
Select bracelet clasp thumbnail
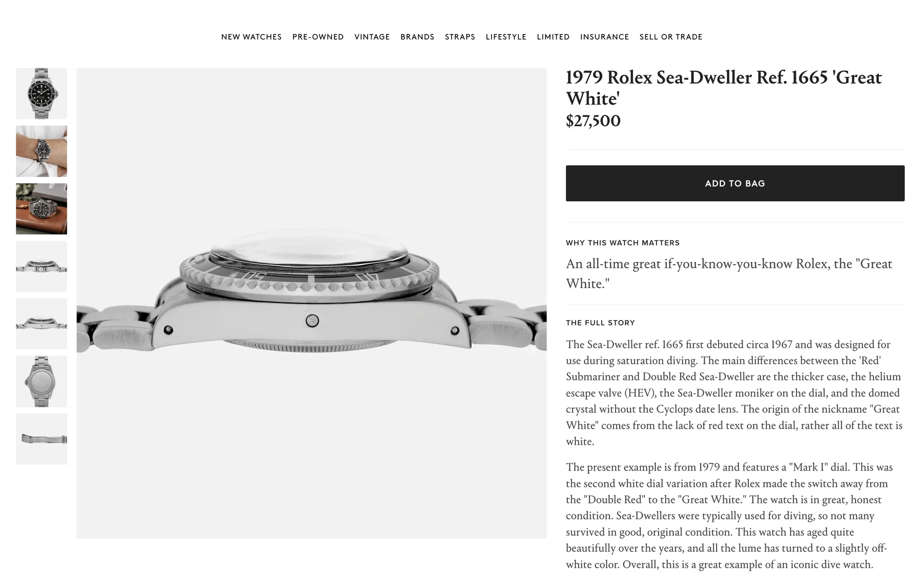(41, 439)
